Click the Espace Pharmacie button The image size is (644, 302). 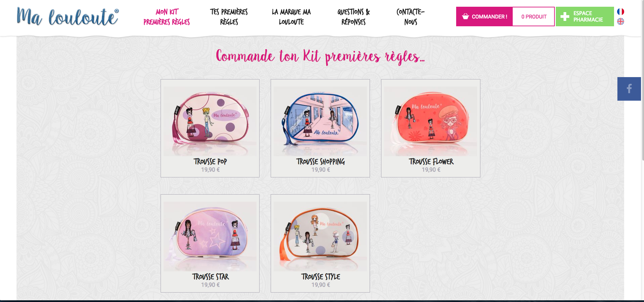585,16
